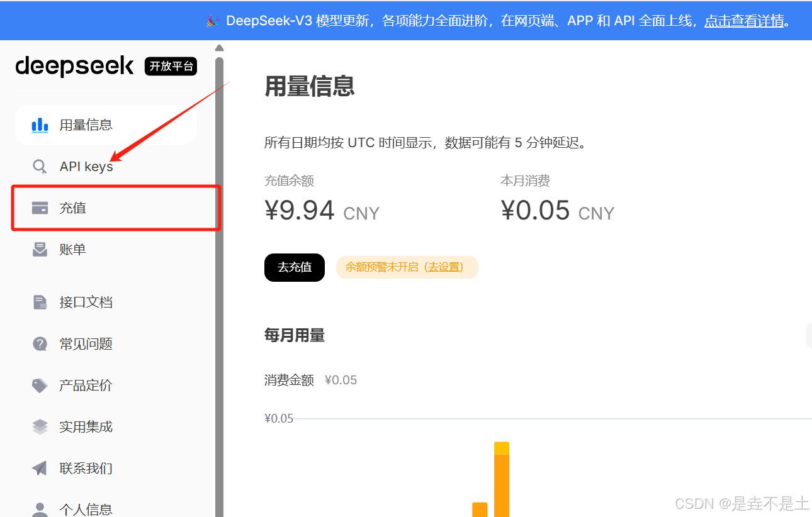812x517 pixels.
Task: Click the short orange bar in the chart
Action: pyautogui.click(x=480, y=509)
